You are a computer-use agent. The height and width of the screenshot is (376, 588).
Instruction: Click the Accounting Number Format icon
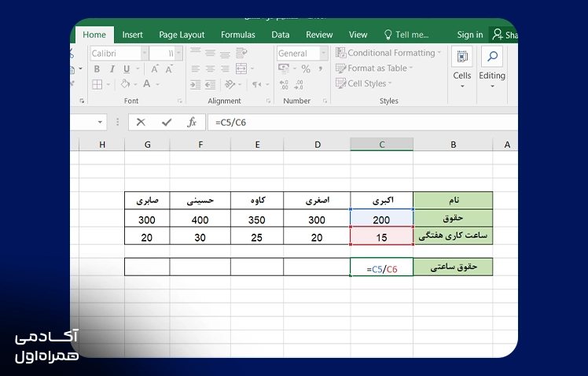284,68
